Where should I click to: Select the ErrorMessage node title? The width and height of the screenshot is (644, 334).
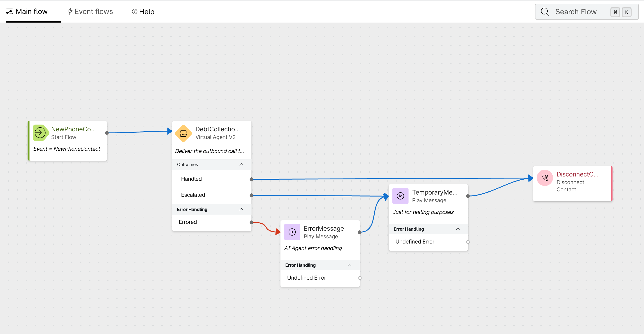324,228
